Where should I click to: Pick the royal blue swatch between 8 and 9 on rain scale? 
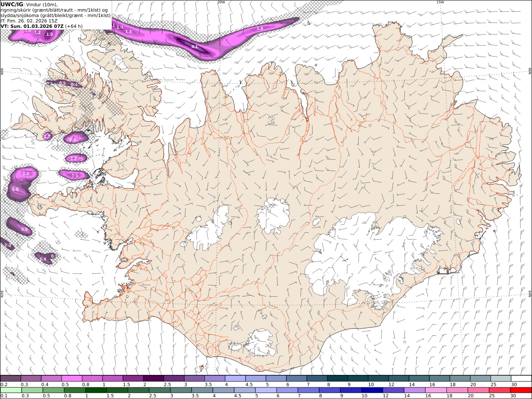330,390
